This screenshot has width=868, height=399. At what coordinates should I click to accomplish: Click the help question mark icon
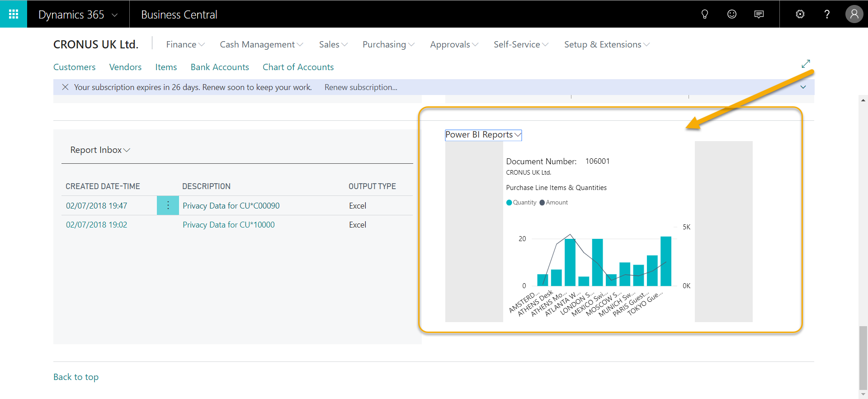click(827, 14)
